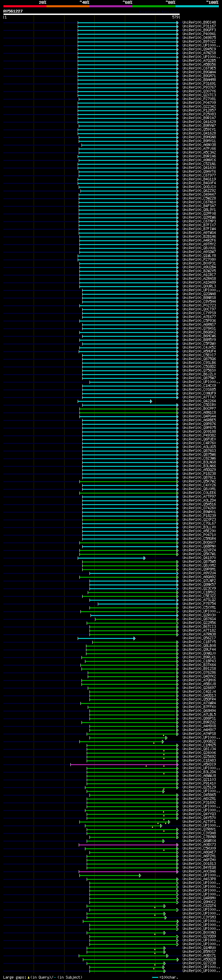Select the UniRef100_P31691 label
Screen dimensions: 222x980
tap(199, 84)
